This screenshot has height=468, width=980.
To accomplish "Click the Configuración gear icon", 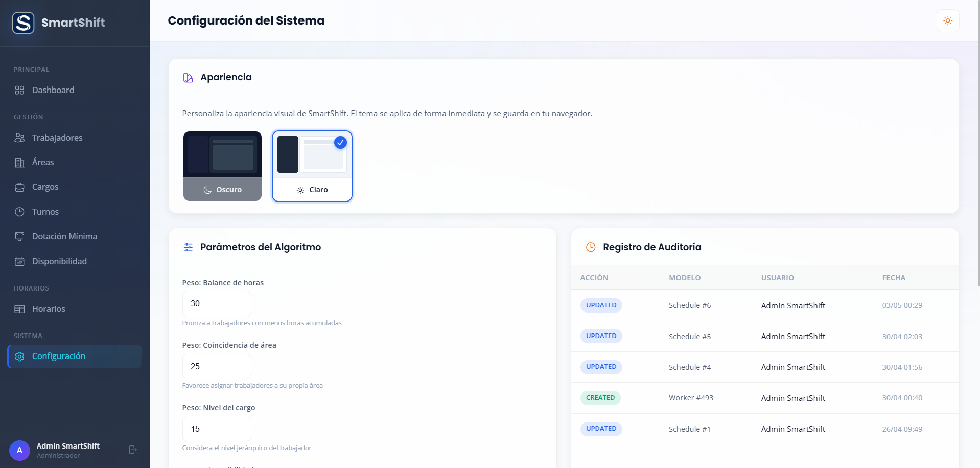I will click(x=19, y=356).
